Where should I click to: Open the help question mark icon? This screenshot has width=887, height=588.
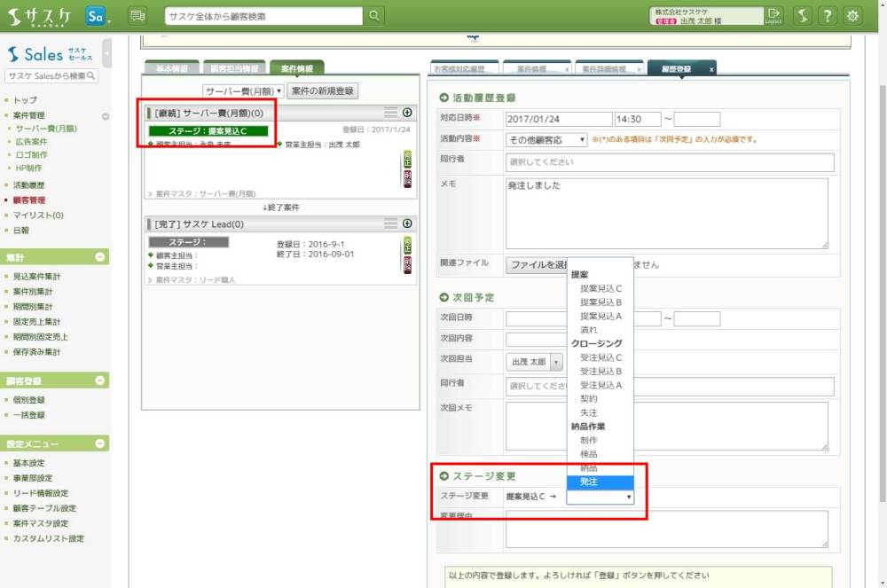click(x=827, y=15)
